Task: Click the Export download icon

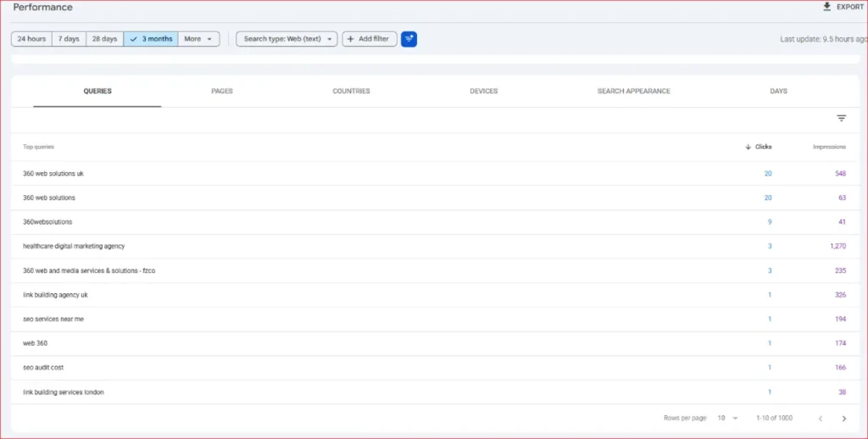Action: pos(827,7)
